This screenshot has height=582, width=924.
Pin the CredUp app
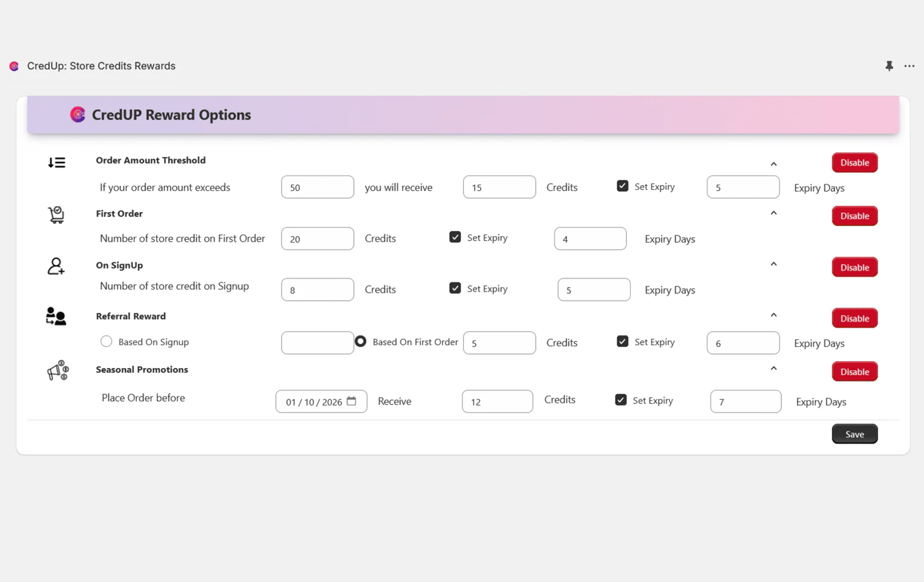pyautogui.click(x=889, y=66)
